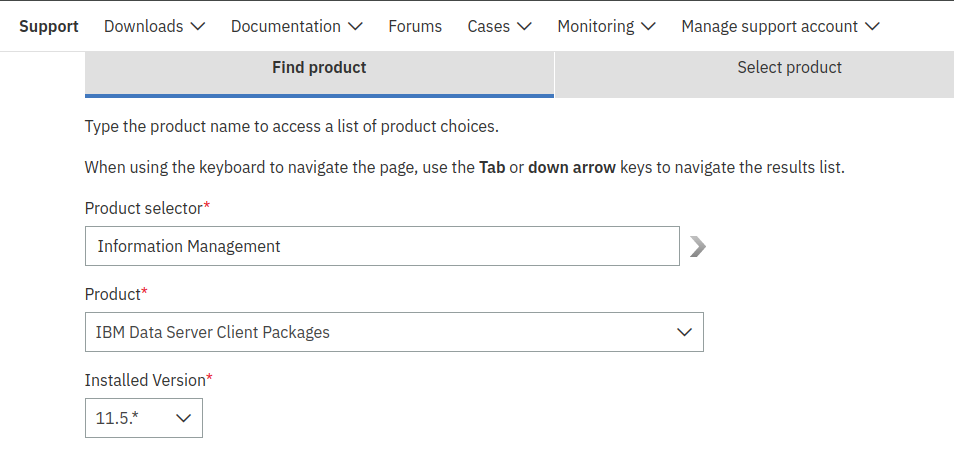Open the IBM Data Server Client Packages dropdown

pyautogui.click(x=394, y=332)
